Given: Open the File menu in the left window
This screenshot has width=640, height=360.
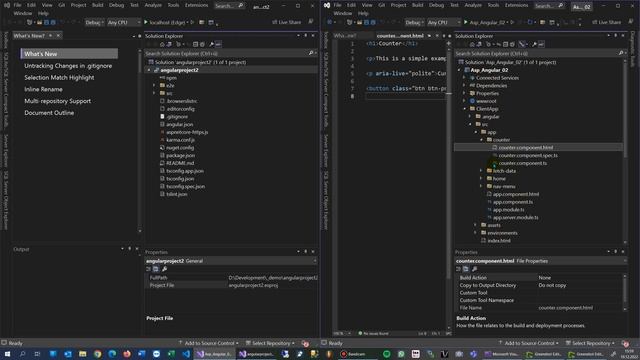Looking at the screenshot, I should tap(17, 5).
